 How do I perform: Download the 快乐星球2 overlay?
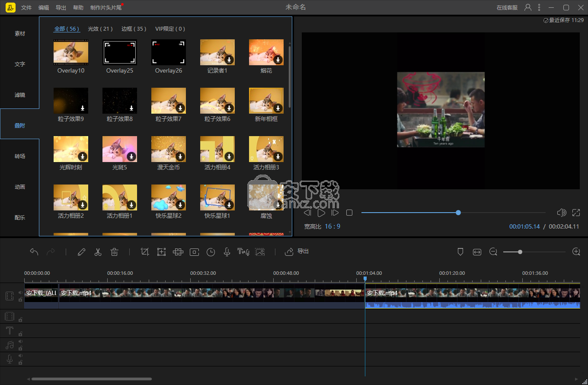click(x=180, y=205)
